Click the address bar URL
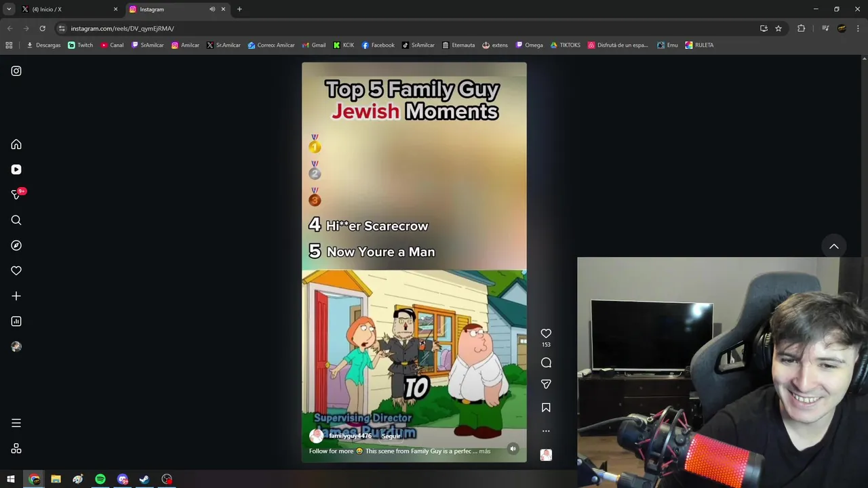This screenshot has width=868, height=488. pos(123,28)
